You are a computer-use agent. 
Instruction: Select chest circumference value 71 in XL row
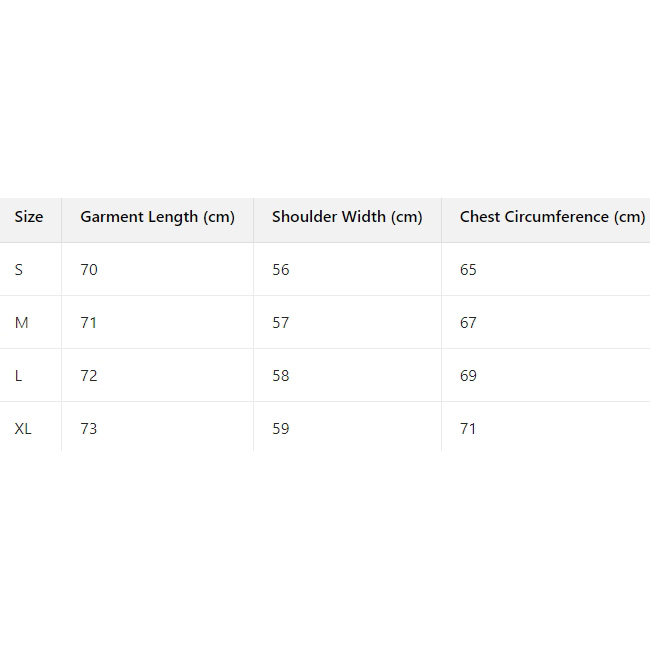469,429
